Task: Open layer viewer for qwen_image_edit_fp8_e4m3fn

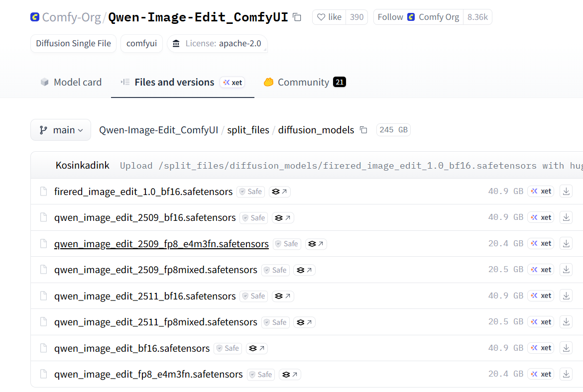Action: (290, 375)
